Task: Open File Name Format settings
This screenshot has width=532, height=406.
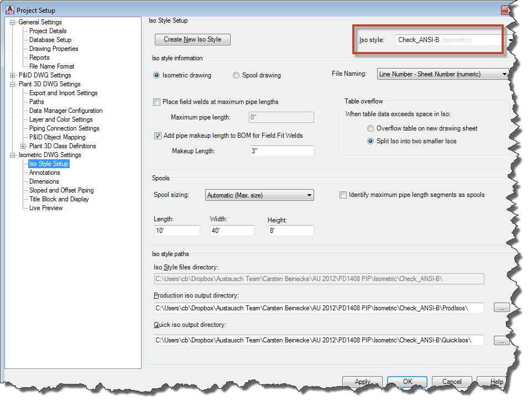Action: [51, 66]
